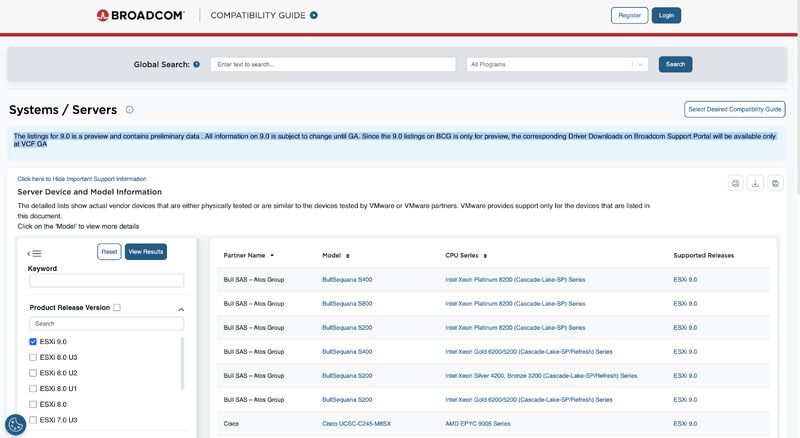Screen dimensions: 800x438
Task: Open the All Programs dropdown
Action: [558, 64]
